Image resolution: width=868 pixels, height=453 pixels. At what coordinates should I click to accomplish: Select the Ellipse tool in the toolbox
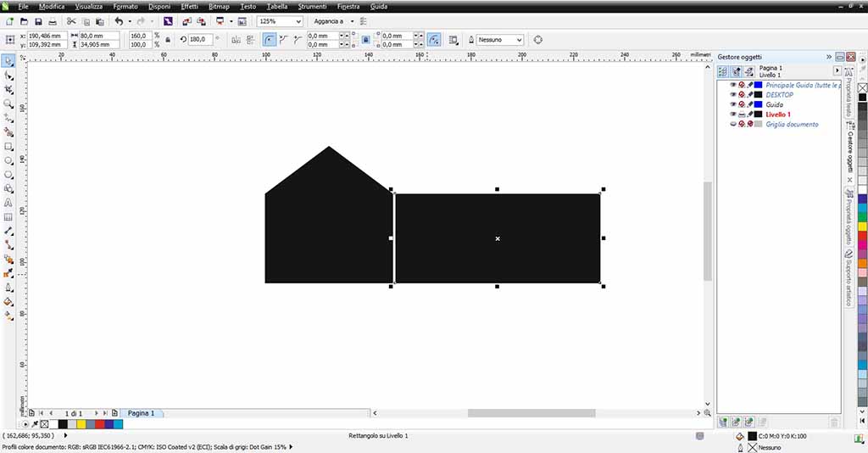[x=8, y=160]
